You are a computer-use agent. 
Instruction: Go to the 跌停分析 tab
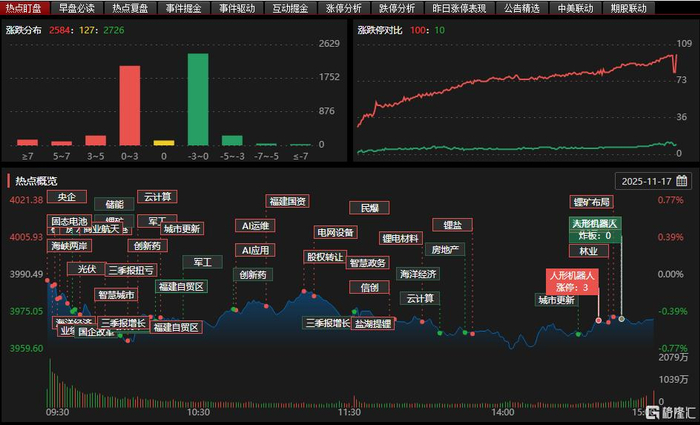(x=397, y=8)
